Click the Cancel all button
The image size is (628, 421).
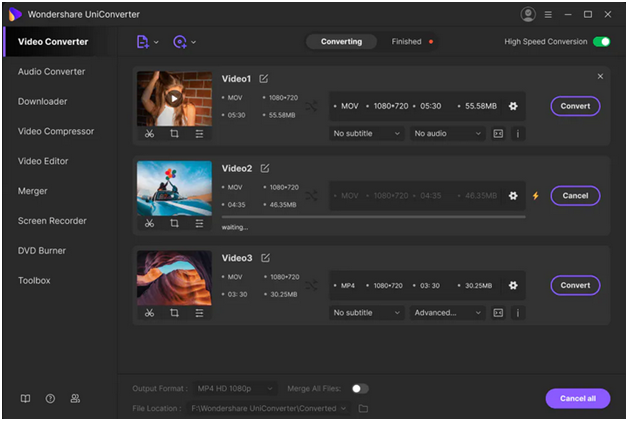tap(578, 399)
